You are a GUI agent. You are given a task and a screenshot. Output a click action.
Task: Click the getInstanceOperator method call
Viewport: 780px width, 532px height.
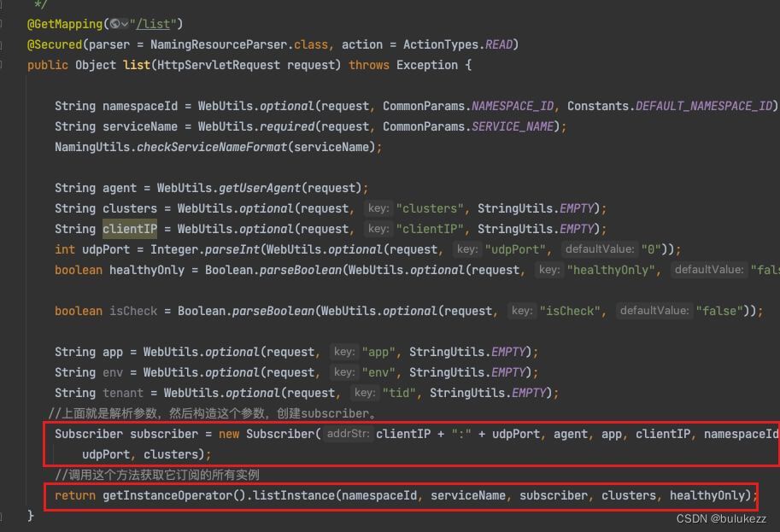[x=167, y=495]
